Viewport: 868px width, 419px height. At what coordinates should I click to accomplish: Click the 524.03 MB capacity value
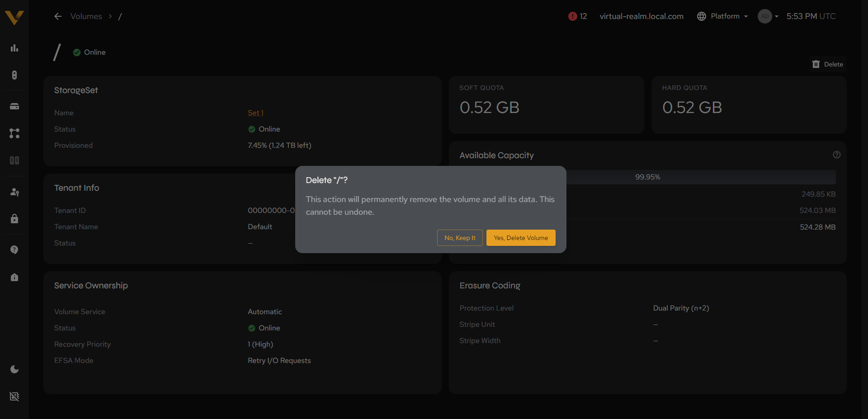(x=817, y=211)
